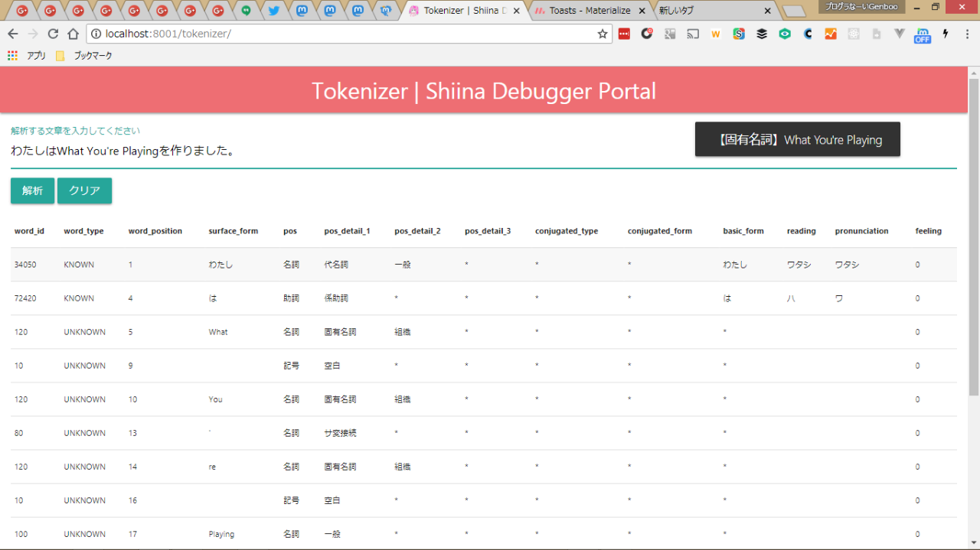Open the Twitter pinned tab
Image resolution: width=980 pixels, height=550 pixels.
(273, 11)
